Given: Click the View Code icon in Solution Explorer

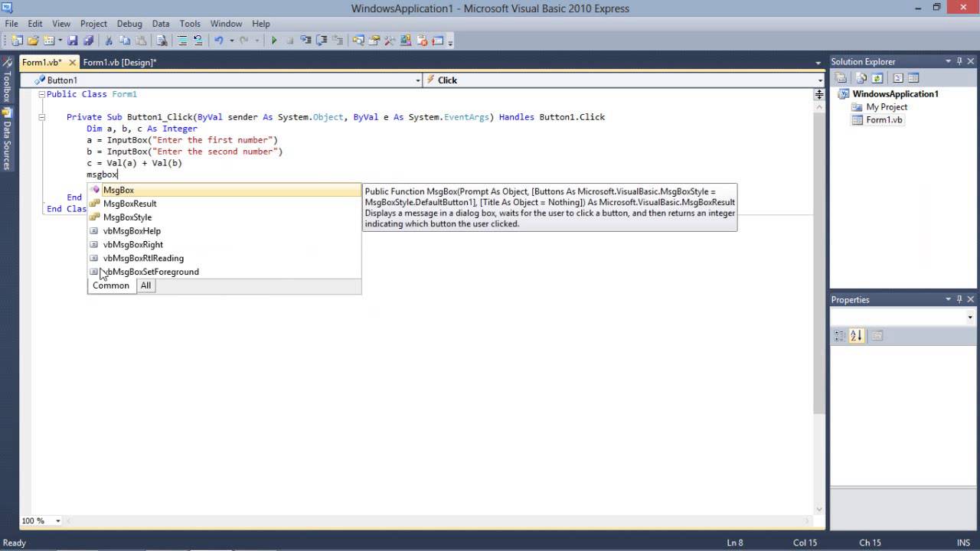Looking at the screenshot, I should pos(898,78).
